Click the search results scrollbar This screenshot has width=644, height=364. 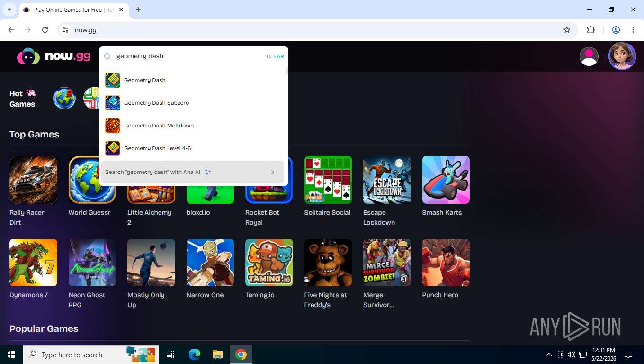pyautogui.click(x=286, y=71)
